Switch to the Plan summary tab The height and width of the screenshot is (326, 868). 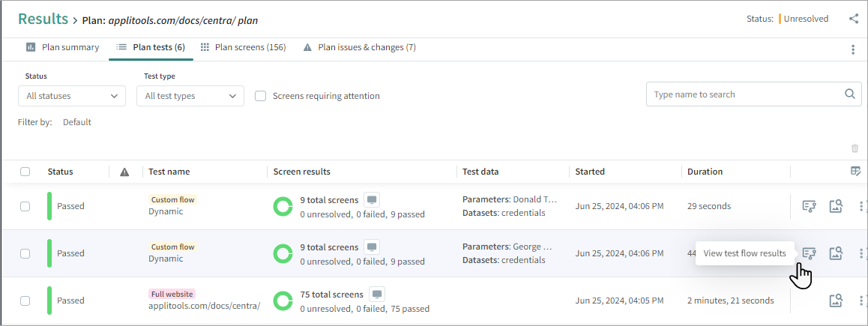(x=63, y=47)
